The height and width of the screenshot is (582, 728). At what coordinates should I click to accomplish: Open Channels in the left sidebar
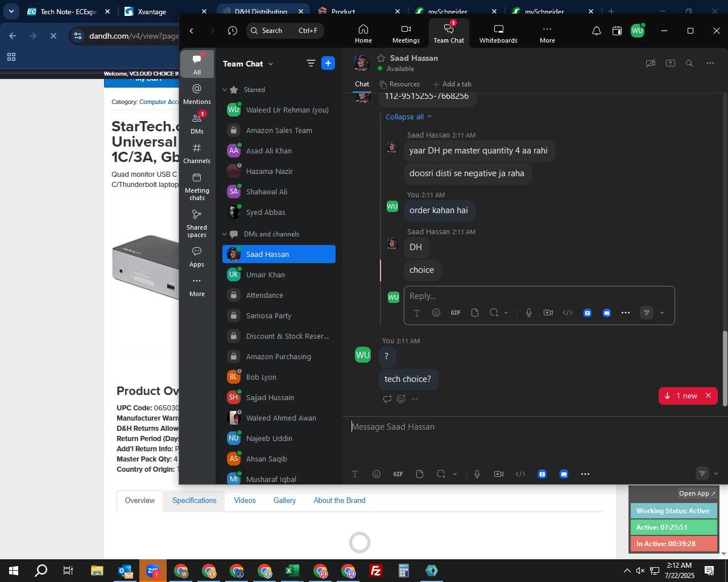coord(197,153)
